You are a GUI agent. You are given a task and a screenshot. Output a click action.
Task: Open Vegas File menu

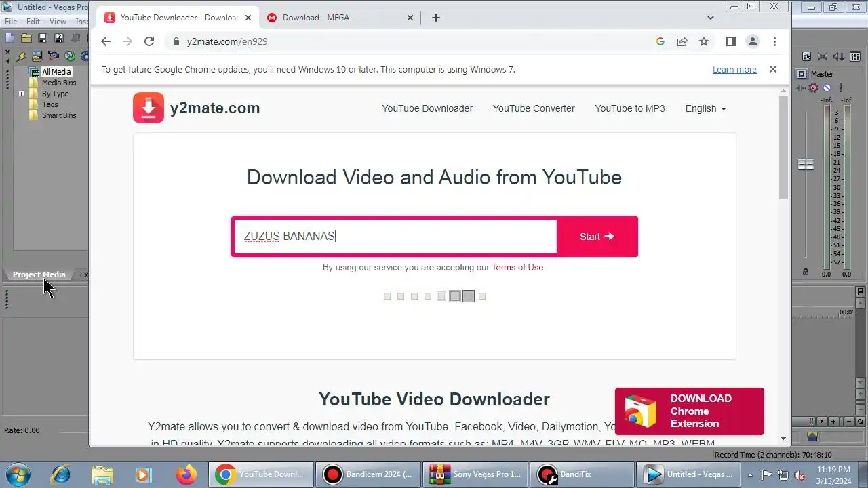click(x=11, y=22)
